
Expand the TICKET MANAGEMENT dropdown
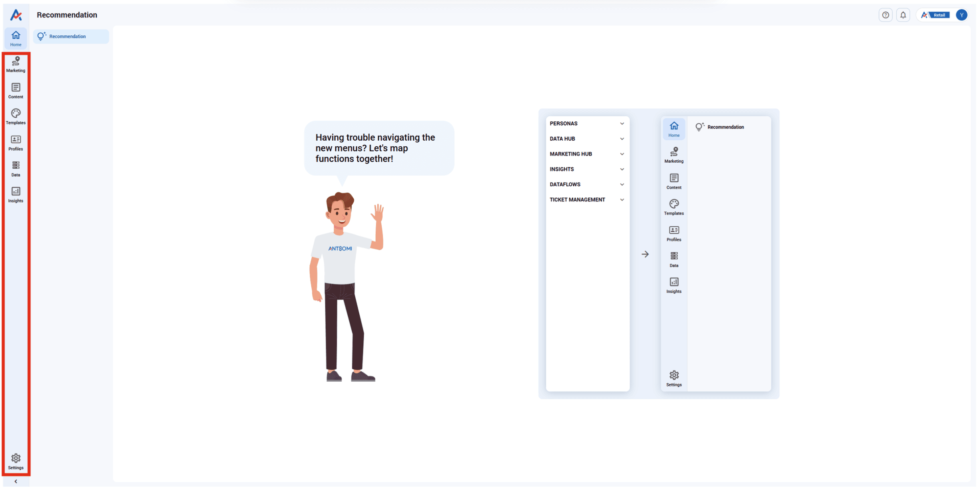(x=621, y=199)
